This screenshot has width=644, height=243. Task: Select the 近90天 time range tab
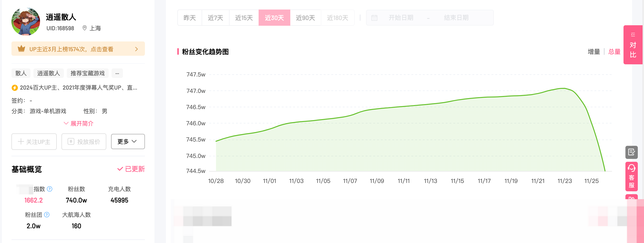click(306, 17)
